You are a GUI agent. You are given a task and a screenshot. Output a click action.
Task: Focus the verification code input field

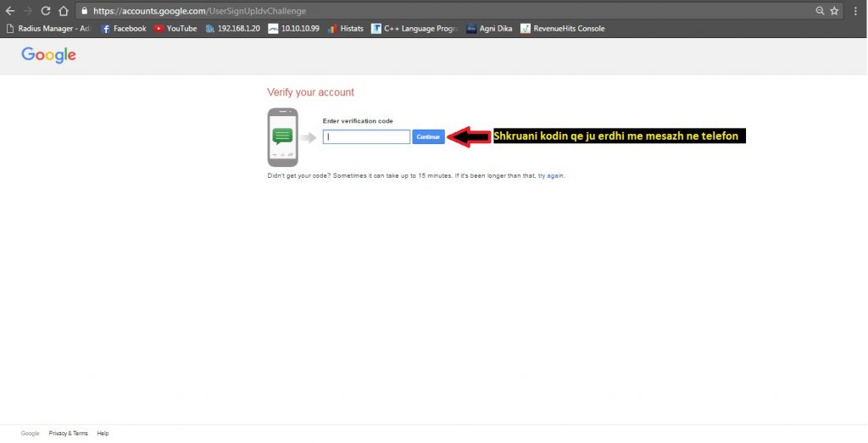[366, 136]
